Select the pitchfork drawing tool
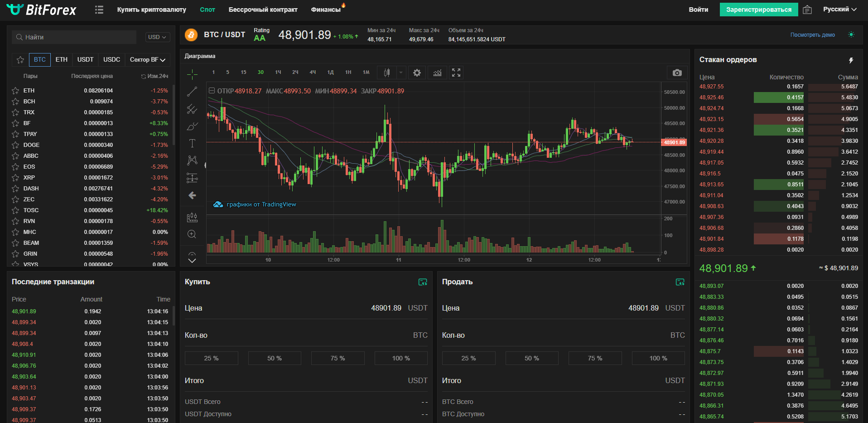Screen dimensions: 868x423 (x=192, y=109)
